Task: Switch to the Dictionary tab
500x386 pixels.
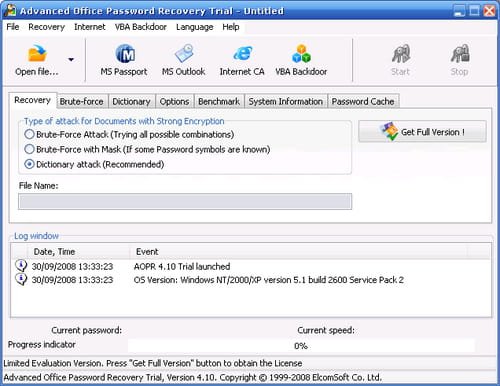Action: point(131,101)
